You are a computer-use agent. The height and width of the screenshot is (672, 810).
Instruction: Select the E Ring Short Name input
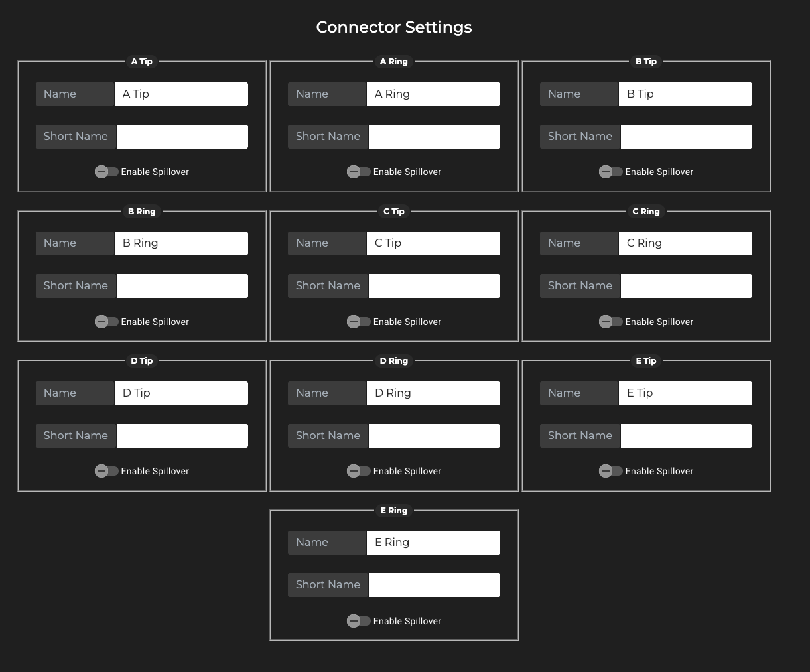click(434, 585)
